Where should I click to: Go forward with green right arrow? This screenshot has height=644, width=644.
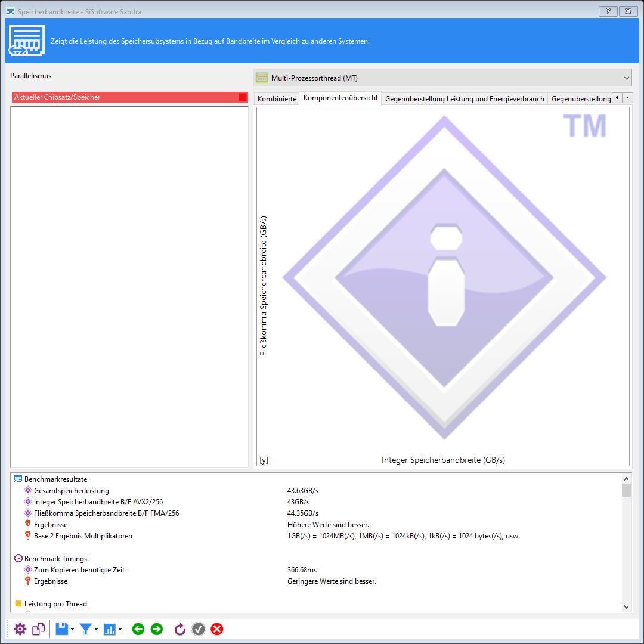click(157, 629)
